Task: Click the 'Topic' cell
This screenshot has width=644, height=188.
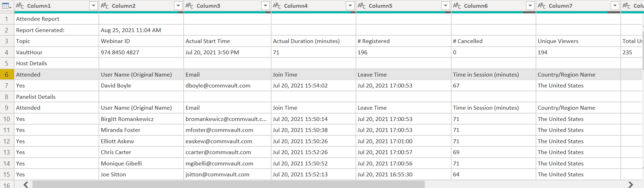Action: [56, 41]
